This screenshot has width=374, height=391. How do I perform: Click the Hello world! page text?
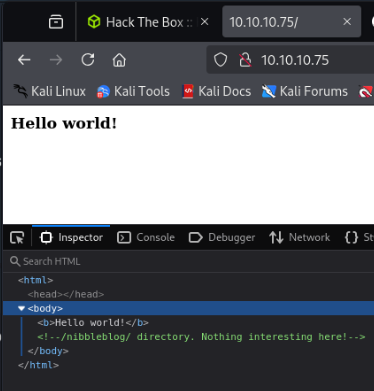(64, 123)
